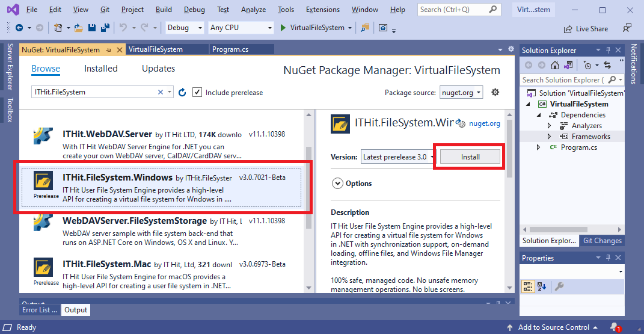Click the Home icon in Solution Explorer
Viewport: 644px width, 334px height.
coord(554,65)
